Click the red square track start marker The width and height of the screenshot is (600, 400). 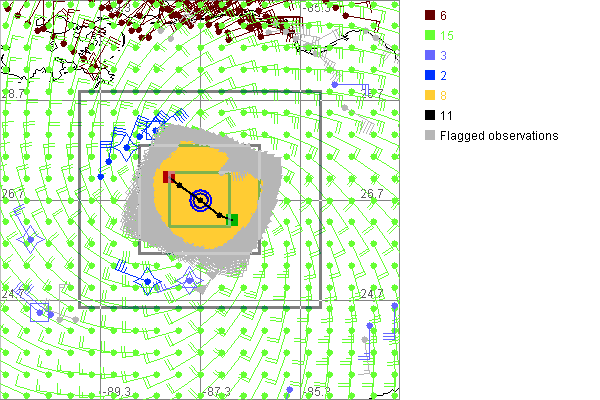[x=169, y=177]
